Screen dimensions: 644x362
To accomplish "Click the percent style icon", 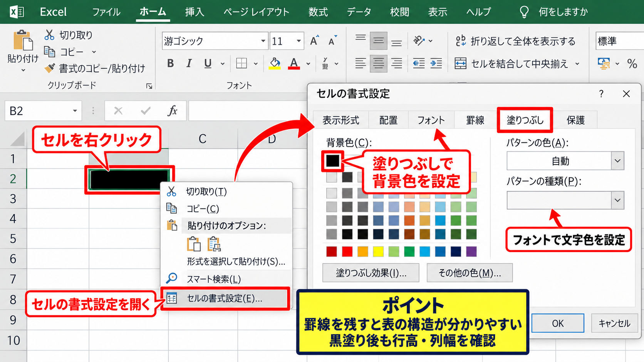I will pyautogui.click(x=632, y=63).
